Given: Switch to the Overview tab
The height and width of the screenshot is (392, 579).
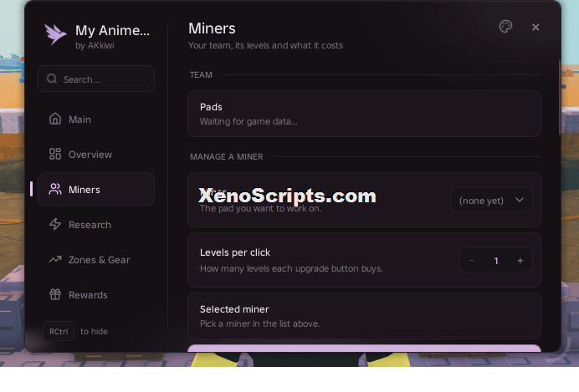Looking at the screenshot, I should coord(96,154).
